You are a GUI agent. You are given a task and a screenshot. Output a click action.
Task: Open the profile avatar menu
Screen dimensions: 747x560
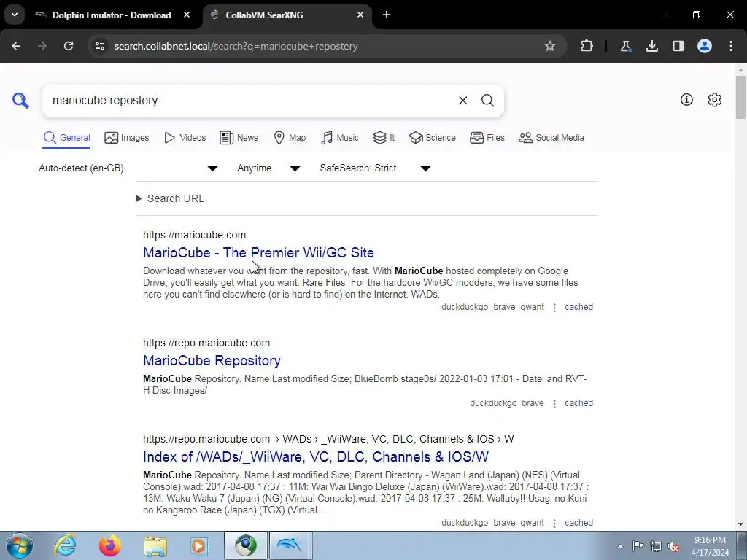pyautogui.click(x=705, y=46)
